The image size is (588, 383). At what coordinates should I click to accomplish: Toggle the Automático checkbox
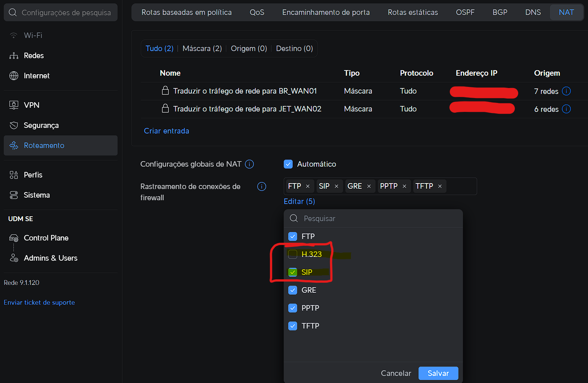coord(288,164)
